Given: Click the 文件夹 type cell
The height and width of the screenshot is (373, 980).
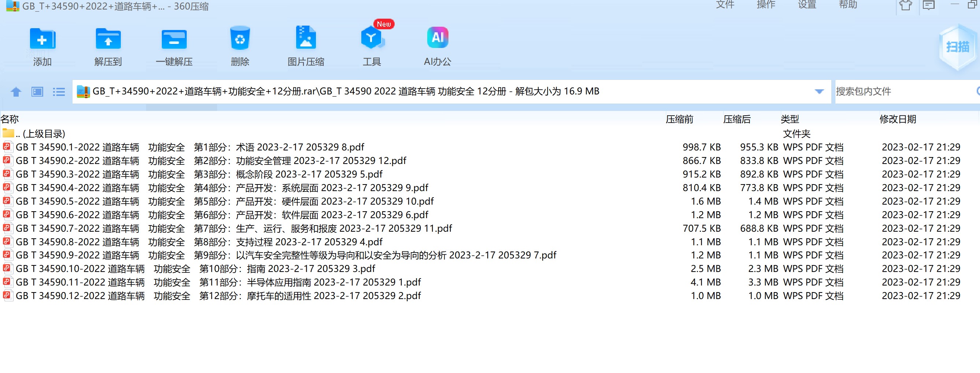Looking at the screenshot, I should pyautogui.click(x=797, y=134).
